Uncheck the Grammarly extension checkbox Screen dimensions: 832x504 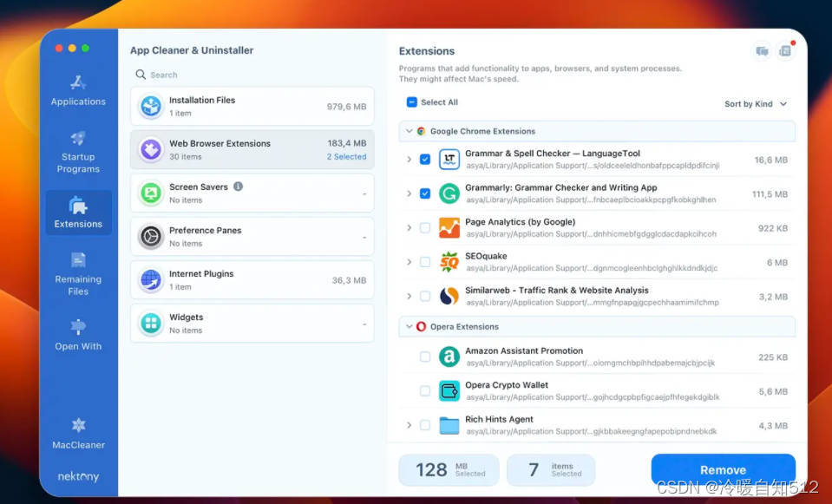tap(425, 193)
